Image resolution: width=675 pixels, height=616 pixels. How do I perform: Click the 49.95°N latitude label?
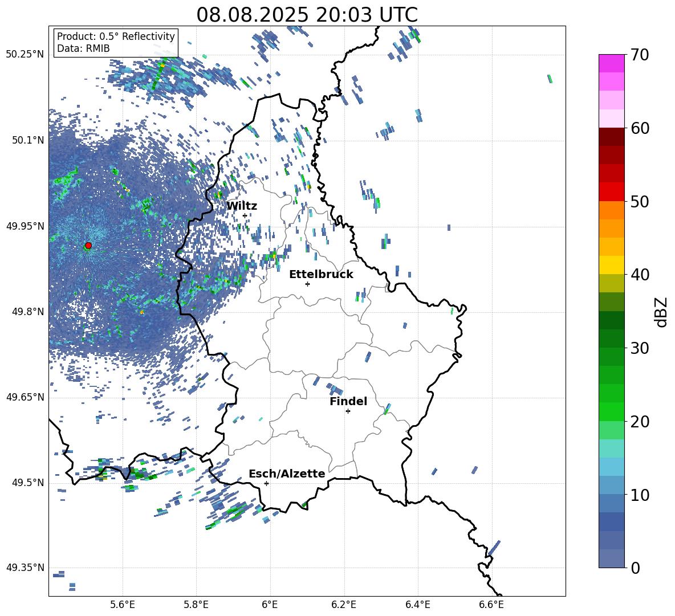pos(25,226)
